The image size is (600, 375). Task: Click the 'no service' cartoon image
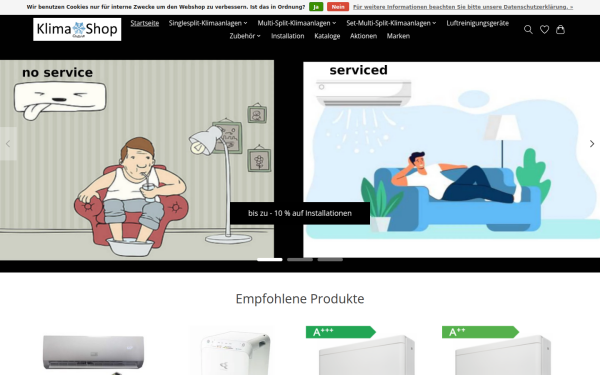click(137, 160)
